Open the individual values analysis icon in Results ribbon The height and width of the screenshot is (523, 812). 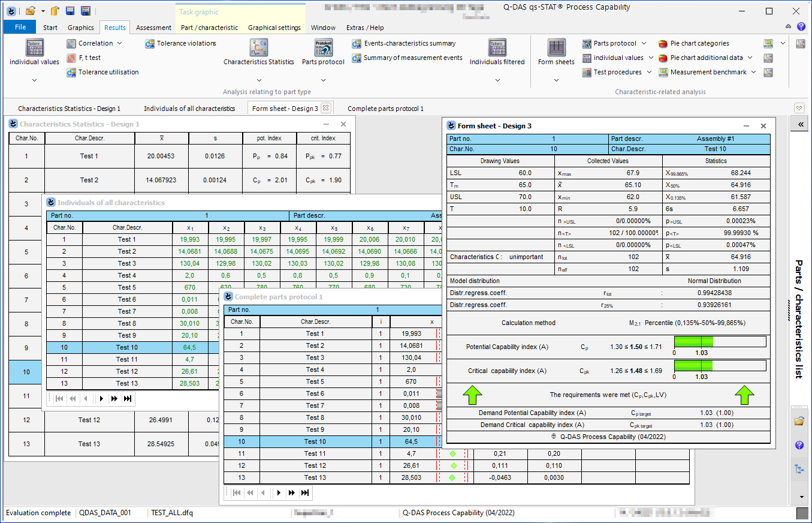(35, 47)
